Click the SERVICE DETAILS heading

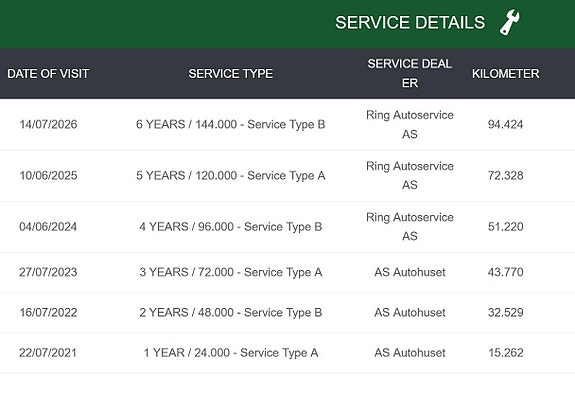pos(410,23)
